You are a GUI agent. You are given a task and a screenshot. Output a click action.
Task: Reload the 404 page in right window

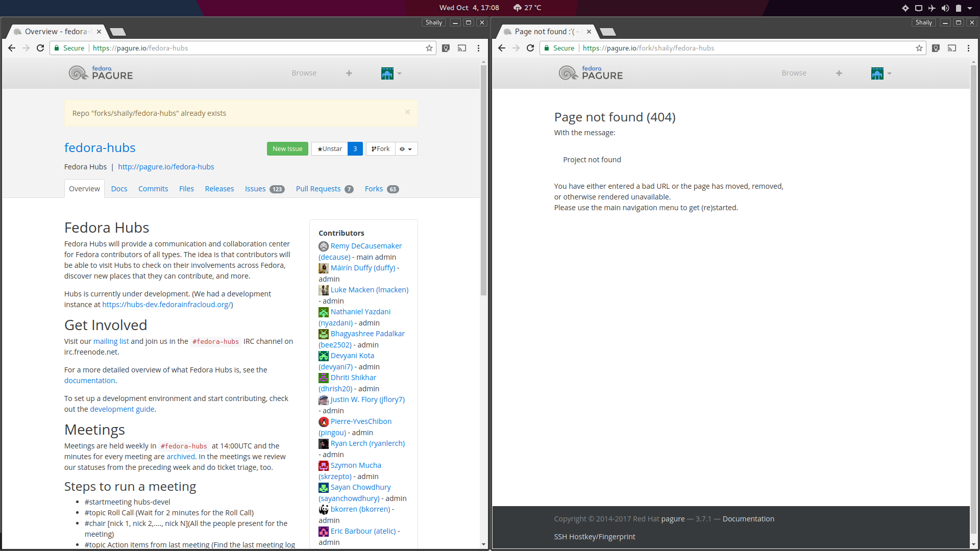[530, 48]
